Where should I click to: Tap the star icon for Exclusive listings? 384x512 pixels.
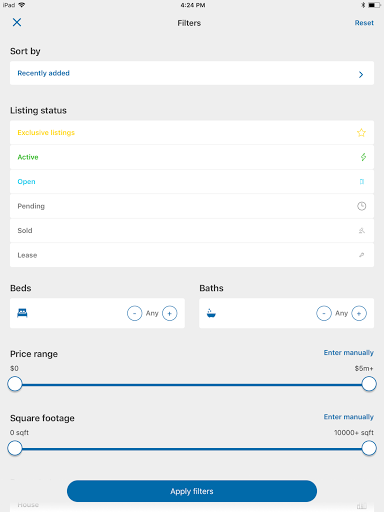pos(361,133)
